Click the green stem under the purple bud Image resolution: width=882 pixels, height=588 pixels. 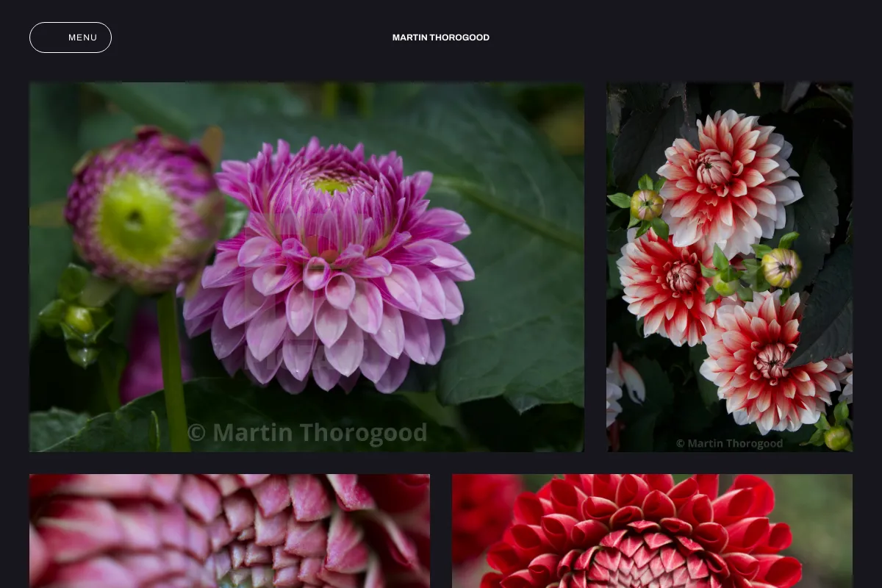[x=173, y=371]
